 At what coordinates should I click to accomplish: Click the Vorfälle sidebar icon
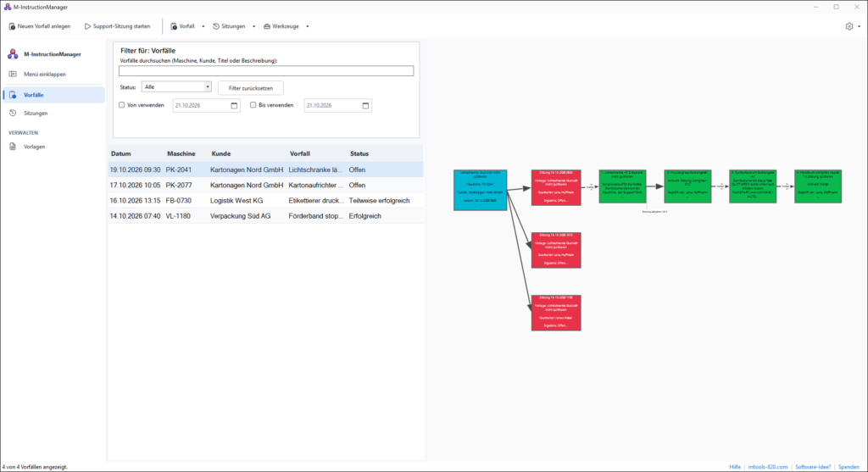pyautogui.click(x=13, y=95)
